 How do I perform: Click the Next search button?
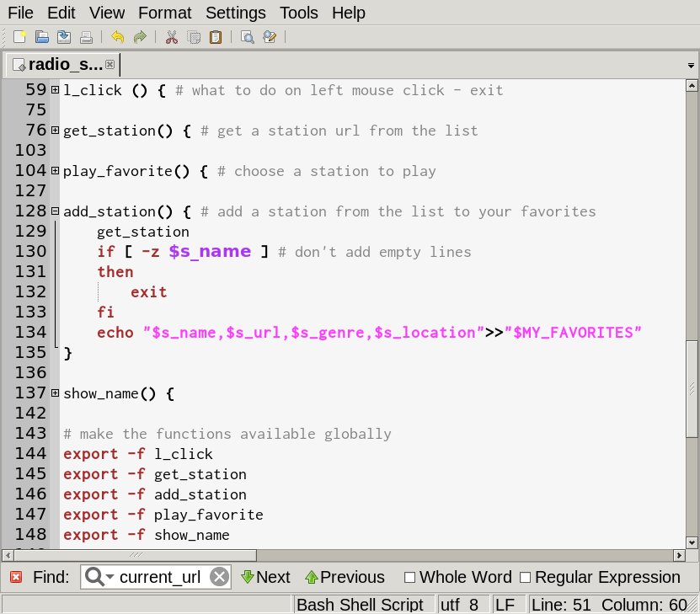tap(265, 577)
